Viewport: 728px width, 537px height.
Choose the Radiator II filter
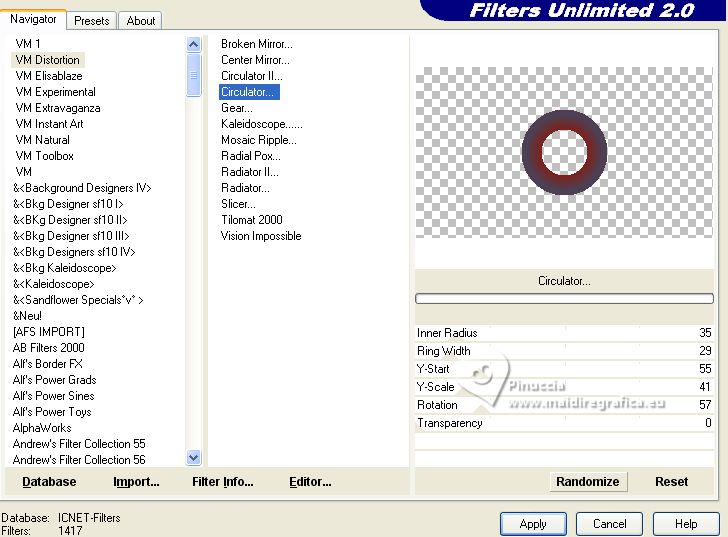pyautogui.click(x=250, y=172)
